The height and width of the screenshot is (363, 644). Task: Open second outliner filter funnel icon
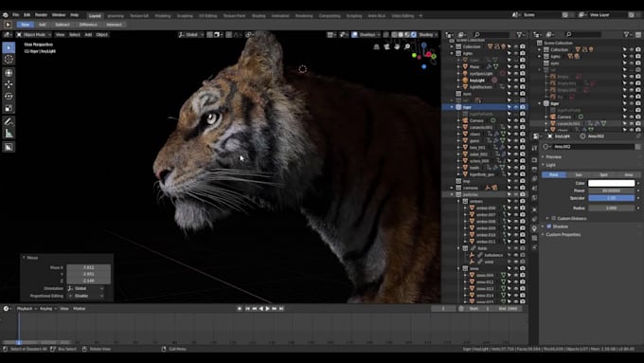coord(627,35)
